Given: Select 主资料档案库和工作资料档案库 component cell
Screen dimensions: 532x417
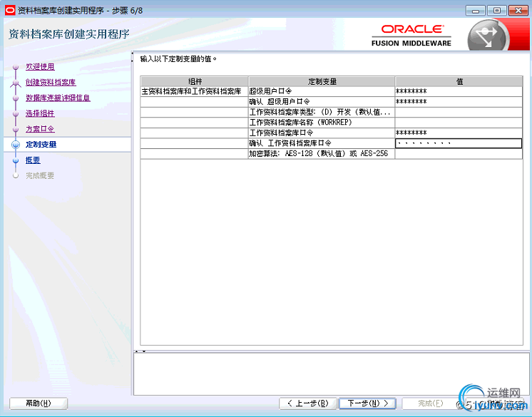Looking at the screenshot, I should pyautogui.click(x=195, y=91).
